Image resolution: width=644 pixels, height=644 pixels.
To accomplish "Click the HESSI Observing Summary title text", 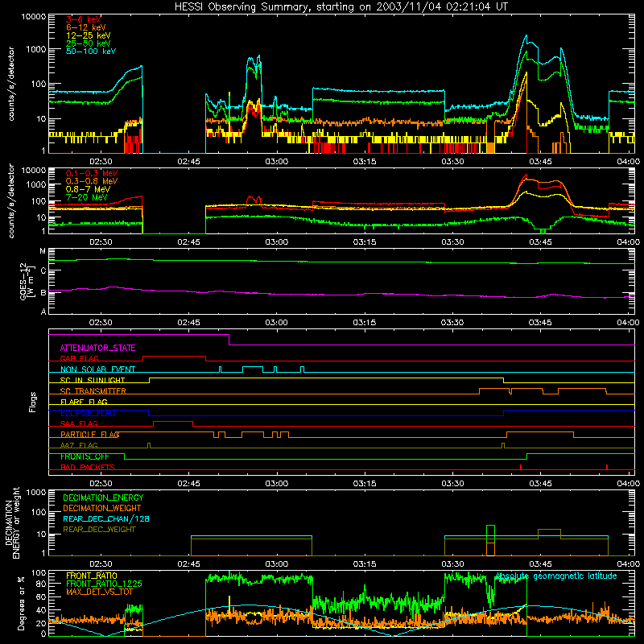I will tap(341, 7).
